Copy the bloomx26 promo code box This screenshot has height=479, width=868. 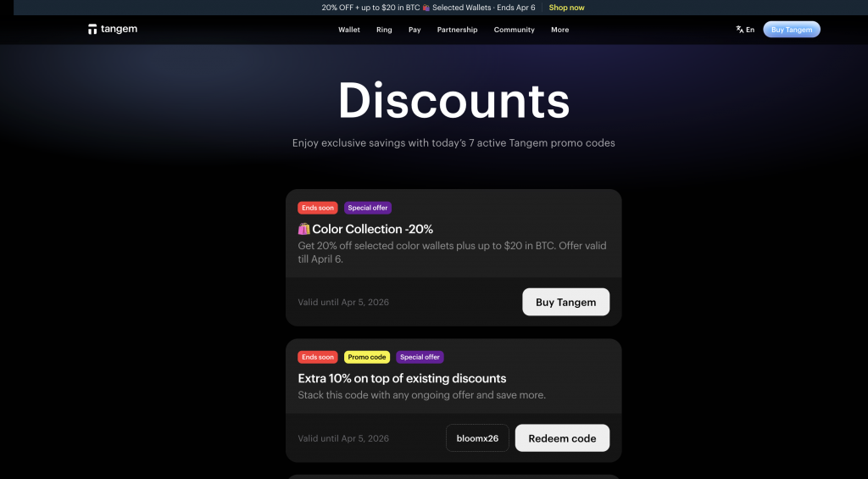(477, 438)
